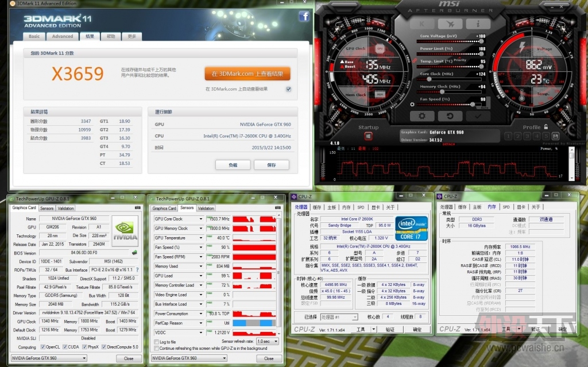Click the 确定 button in left CPU-Z window
Viewport: 588px width, 367px height.
click(417, 329)
